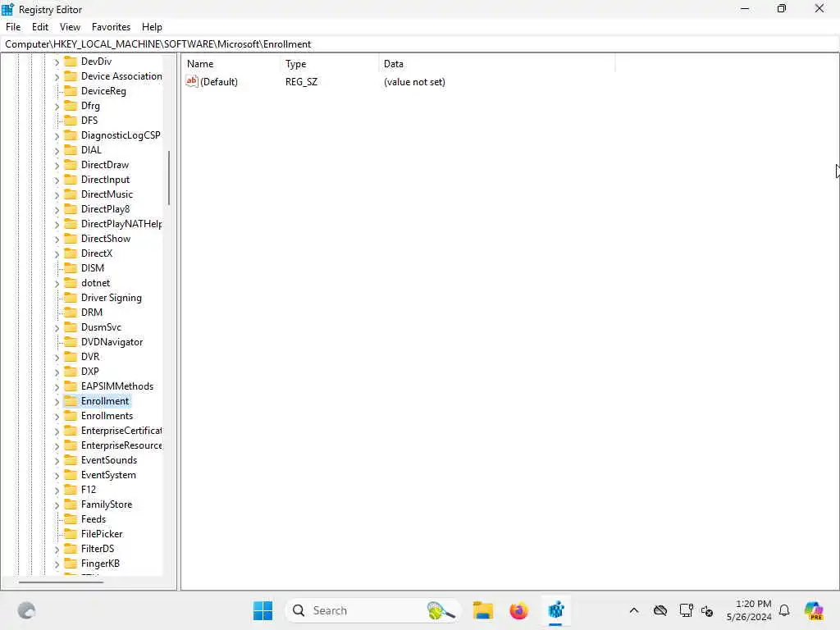Click the dotnet folder icon
This screenshot has height=630, width=840.
coord(71,282)
